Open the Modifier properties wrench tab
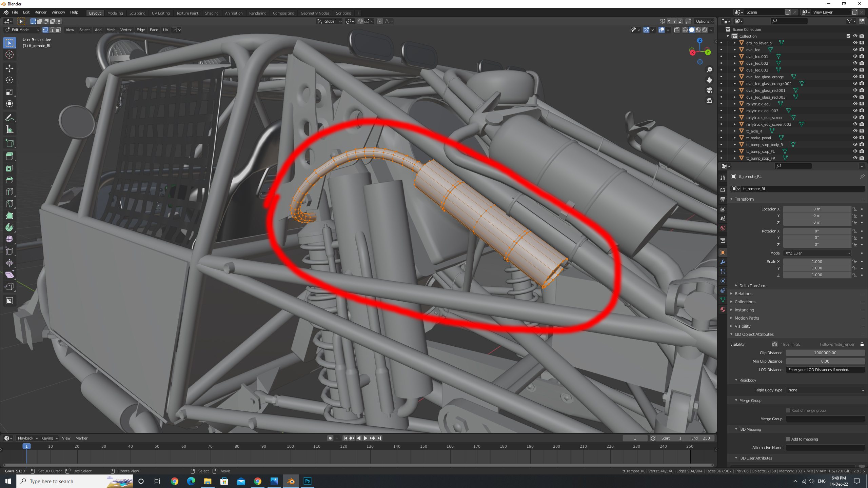This screenshot has width=868, height=488. [x=723, y=262]
